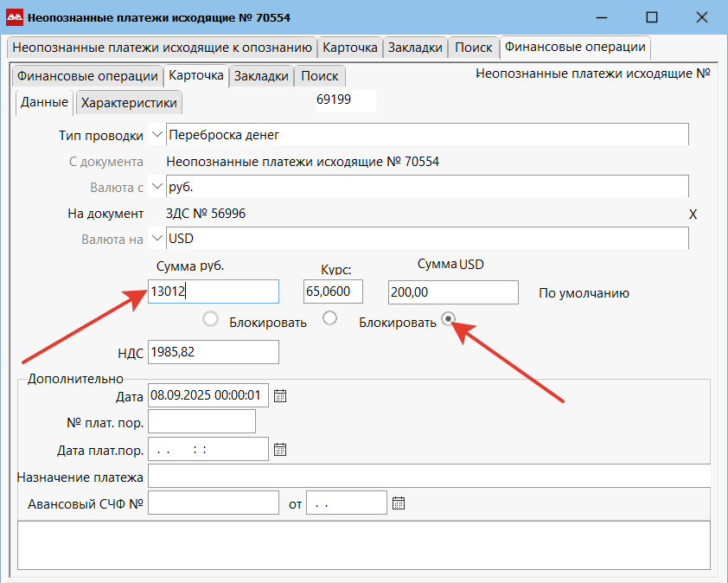The height and width of the screenshot is (583, 728).
Task: Expand the Тип проводки dropdown arrow
Action: (156, 134)
